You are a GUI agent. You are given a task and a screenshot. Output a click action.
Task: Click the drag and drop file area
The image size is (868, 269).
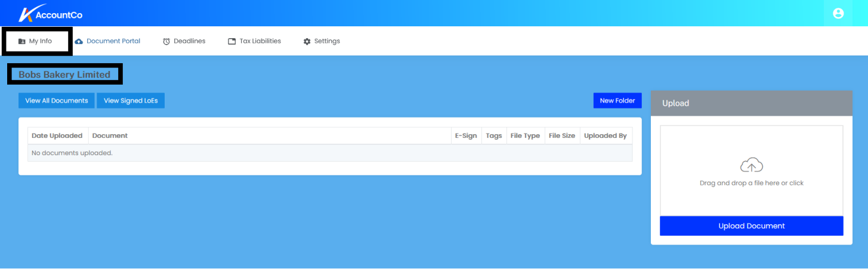[x=752, y=171]
